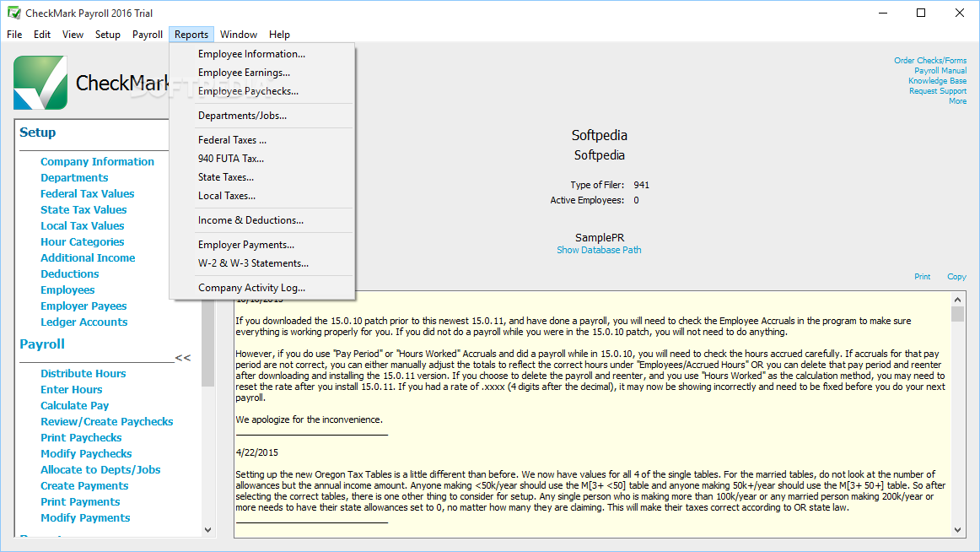Screen dimensions: 980x552
Task: Click the Payroll section heading
Action: click(42, 344)
